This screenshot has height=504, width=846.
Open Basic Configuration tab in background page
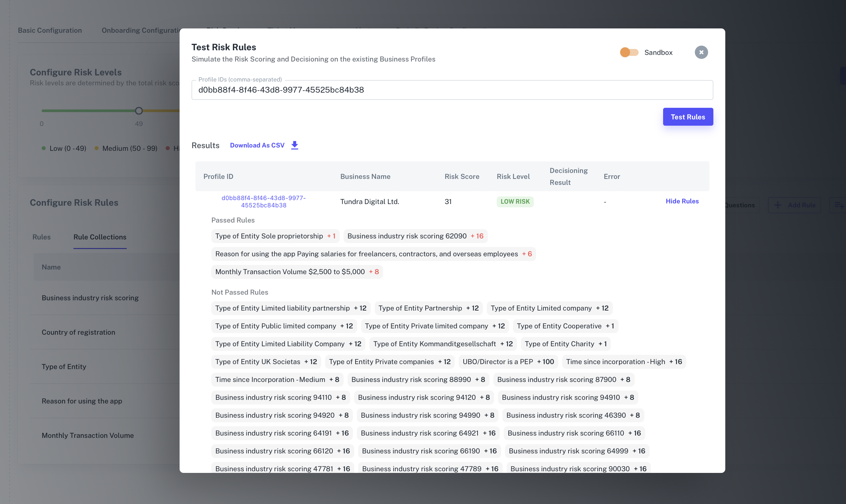coord(50,30)
